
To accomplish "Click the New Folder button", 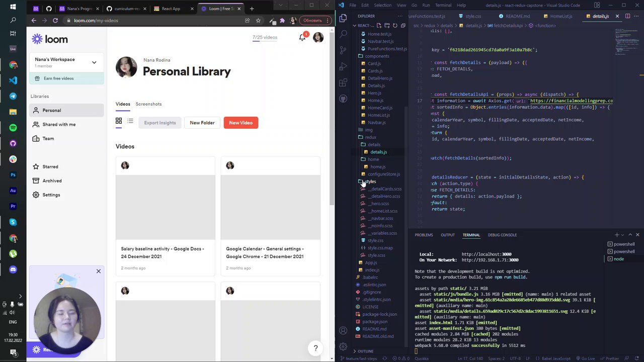I will click(202, 123).
